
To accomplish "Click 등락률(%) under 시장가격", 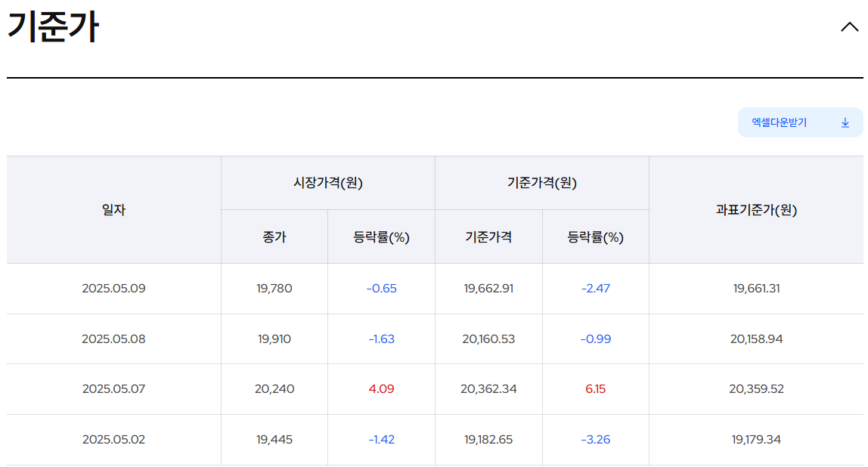I will click(x=381, y=237).
